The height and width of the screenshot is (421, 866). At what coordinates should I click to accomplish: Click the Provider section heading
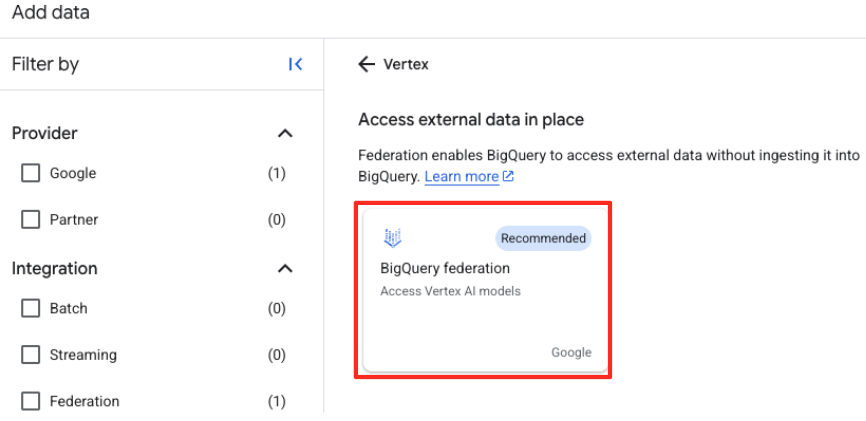point(45,133)
